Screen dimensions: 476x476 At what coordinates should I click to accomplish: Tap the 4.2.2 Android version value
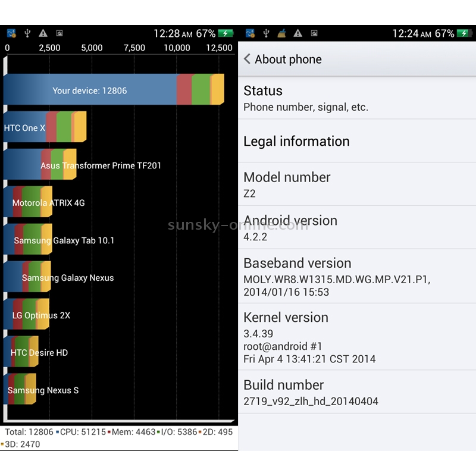coord(255,237)
